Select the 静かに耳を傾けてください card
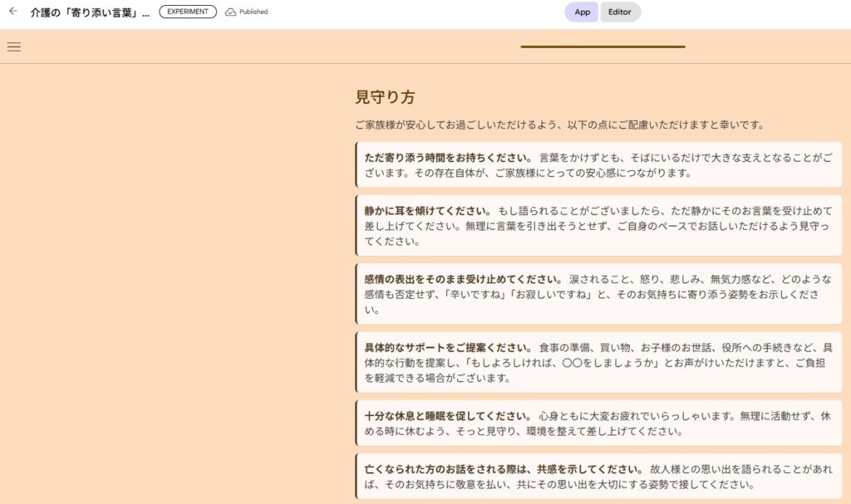 pos(598,226)
